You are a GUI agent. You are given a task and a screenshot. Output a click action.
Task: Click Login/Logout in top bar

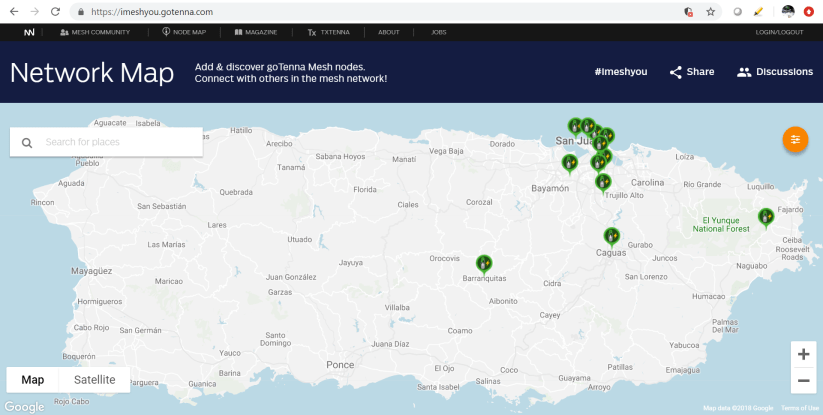coord(779,32)
